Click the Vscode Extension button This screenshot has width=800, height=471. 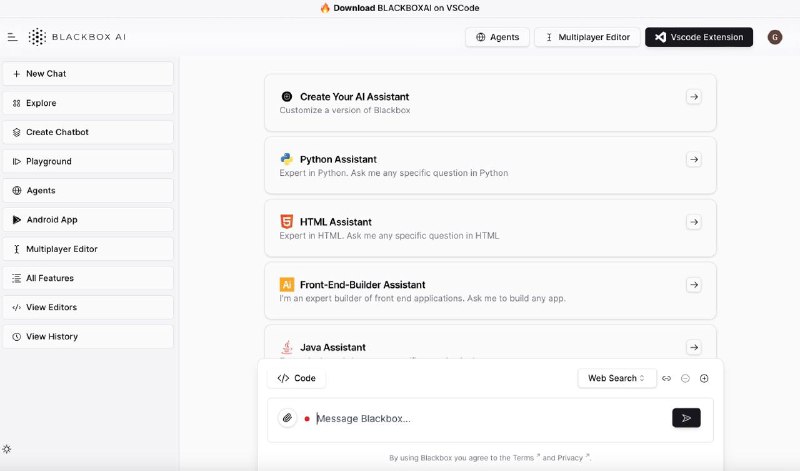click(699, 37)
